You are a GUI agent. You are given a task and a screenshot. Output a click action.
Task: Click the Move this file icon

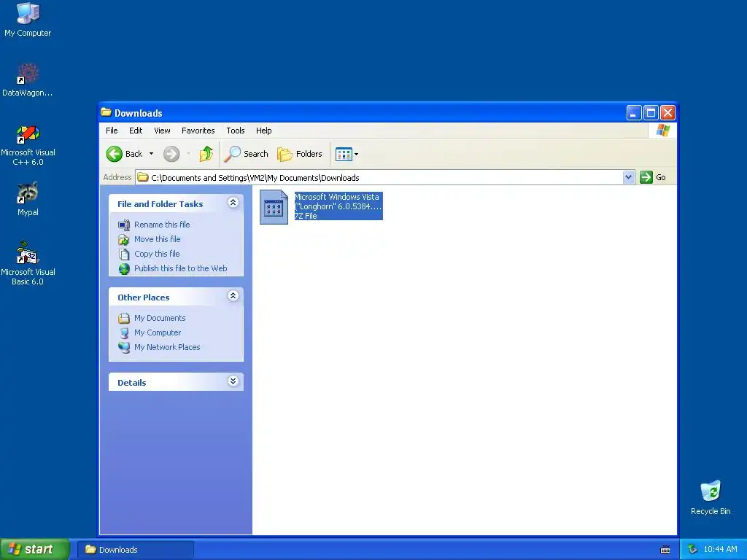[x=124, y=239]
